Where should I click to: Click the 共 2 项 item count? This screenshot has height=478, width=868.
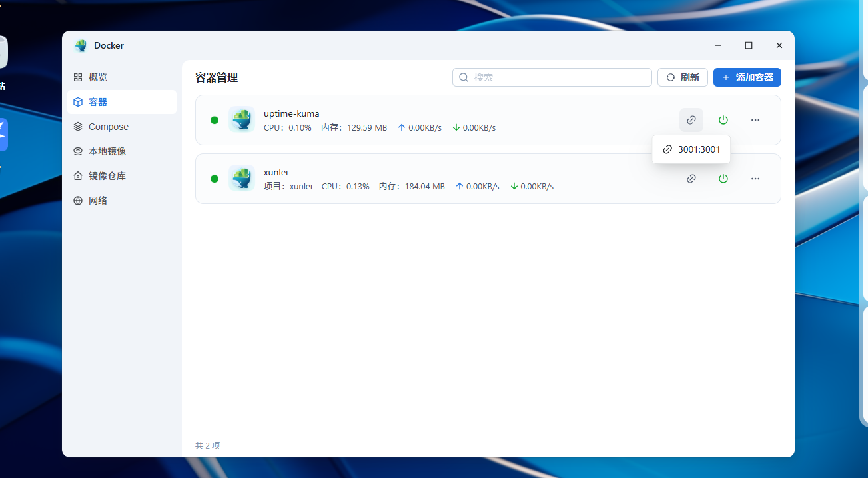[208, 445]
